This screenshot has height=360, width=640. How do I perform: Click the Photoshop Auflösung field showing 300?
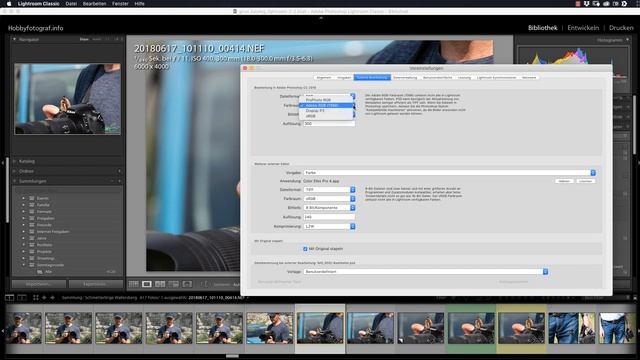click(x=329, y=124)
